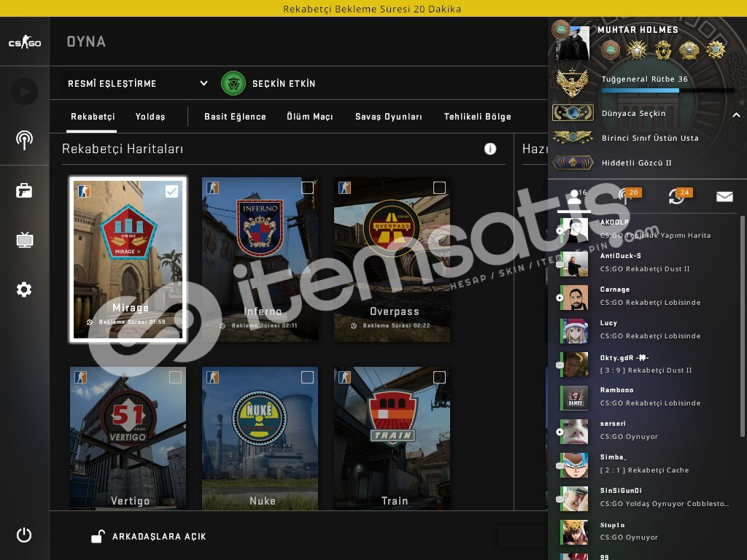This screenshot has height=560, width=747.
Task: Switch to the Rekabetçi tab
Action: tap(93, 117)
